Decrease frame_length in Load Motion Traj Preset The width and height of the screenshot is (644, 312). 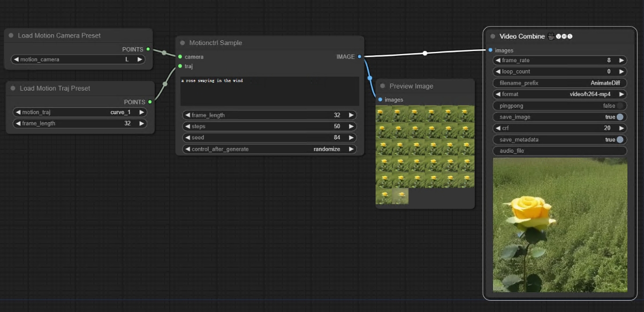pos(18,123)
